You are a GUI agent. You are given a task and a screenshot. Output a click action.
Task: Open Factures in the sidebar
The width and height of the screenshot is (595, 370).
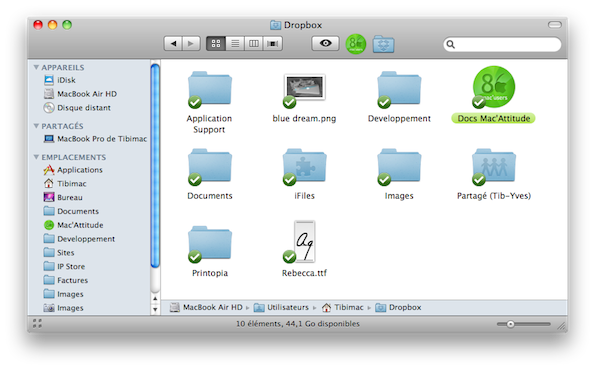click(x=66, y=280)
